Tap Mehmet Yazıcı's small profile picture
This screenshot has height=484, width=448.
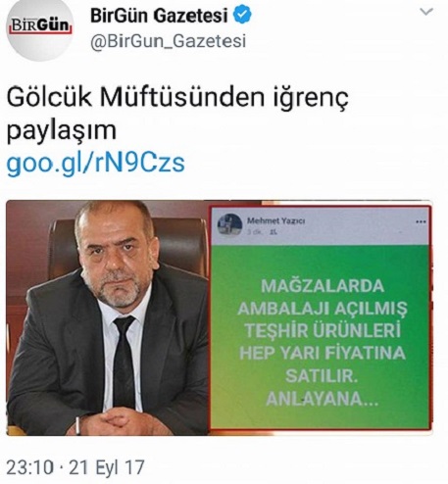(229, 224)
